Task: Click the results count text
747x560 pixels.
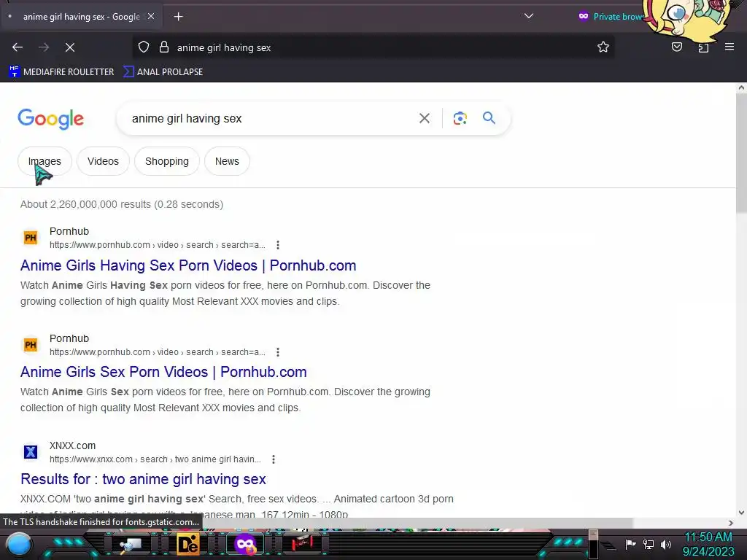Action: tap(122, 204)
